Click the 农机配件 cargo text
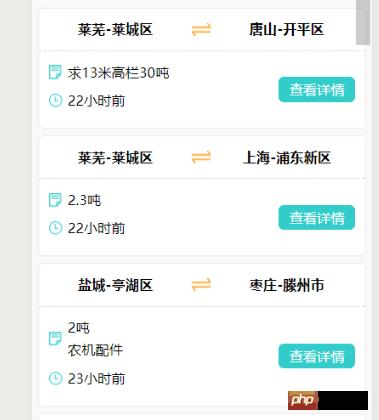Viewport: 379px width, 420px height. (x=95, y=350)
